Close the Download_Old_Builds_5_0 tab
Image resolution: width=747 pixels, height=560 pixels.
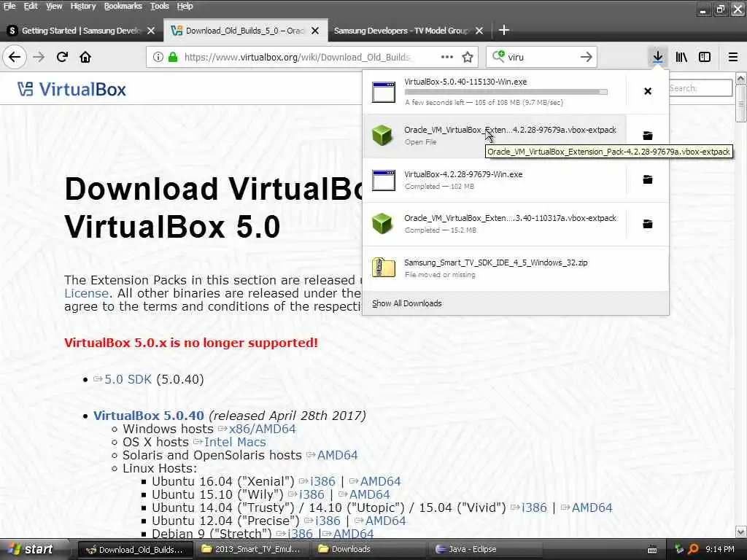(315, 31)
